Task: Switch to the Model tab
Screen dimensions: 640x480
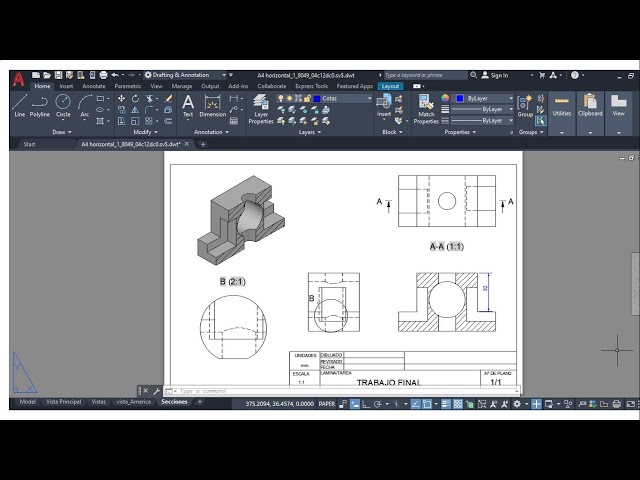Action: 27,402
